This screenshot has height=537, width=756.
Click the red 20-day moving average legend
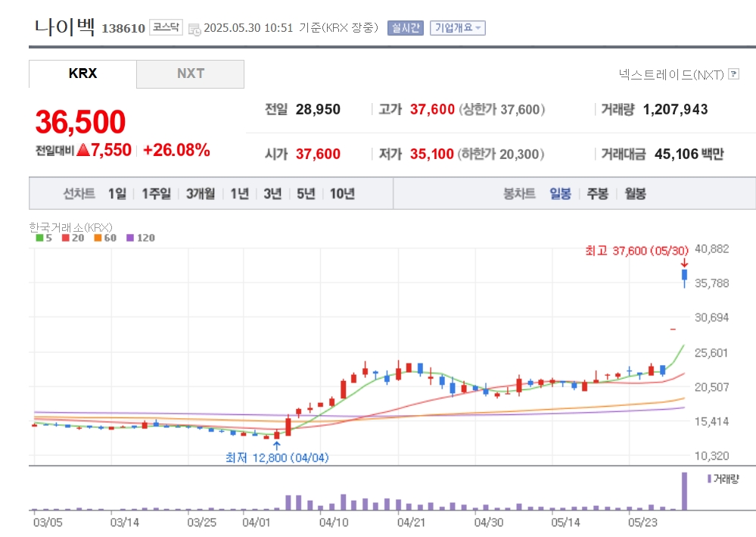[x=73, y=238]
